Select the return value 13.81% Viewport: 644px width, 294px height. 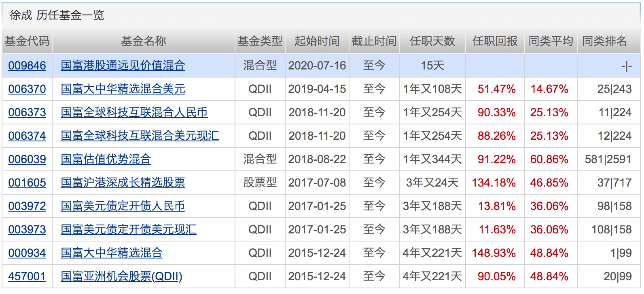point(497,206)
